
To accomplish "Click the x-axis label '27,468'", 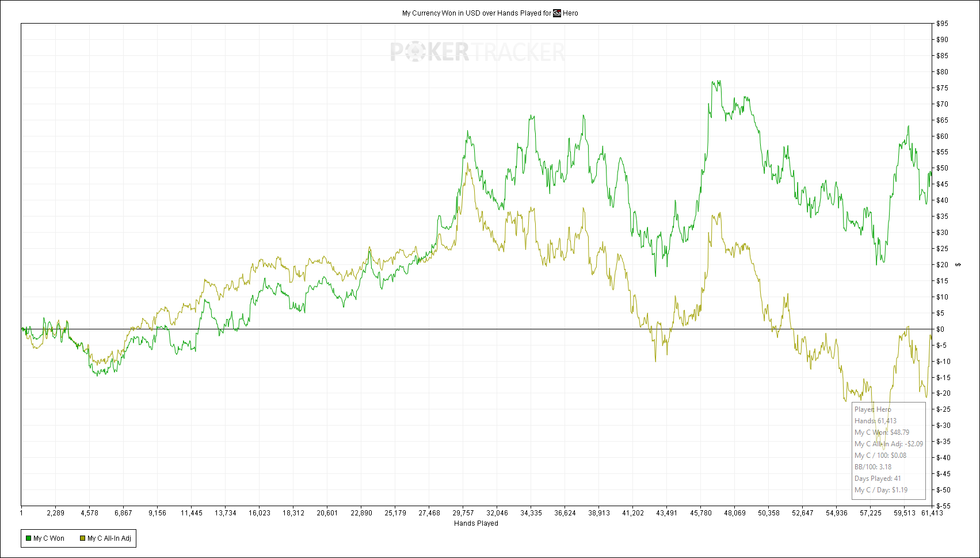I will [429, 513].
